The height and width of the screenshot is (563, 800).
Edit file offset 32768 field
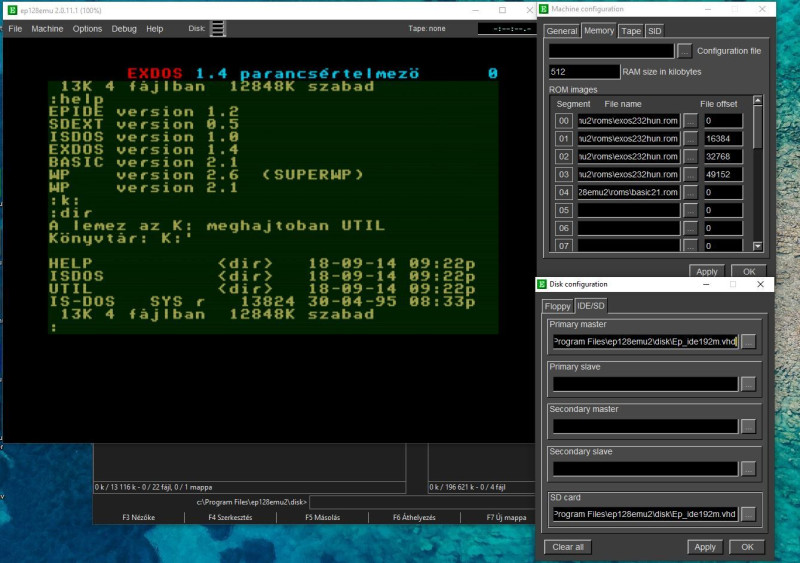[723, 157]
